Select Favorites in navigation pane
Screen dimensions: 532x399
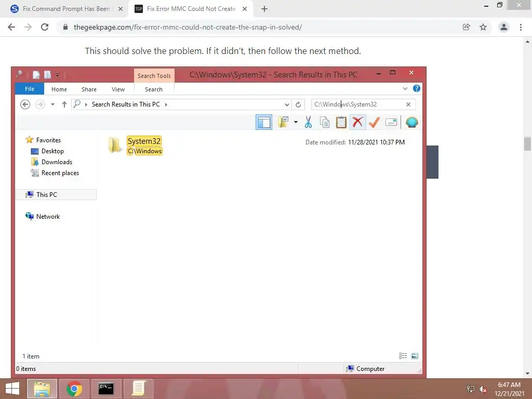[x=48, y=140]
